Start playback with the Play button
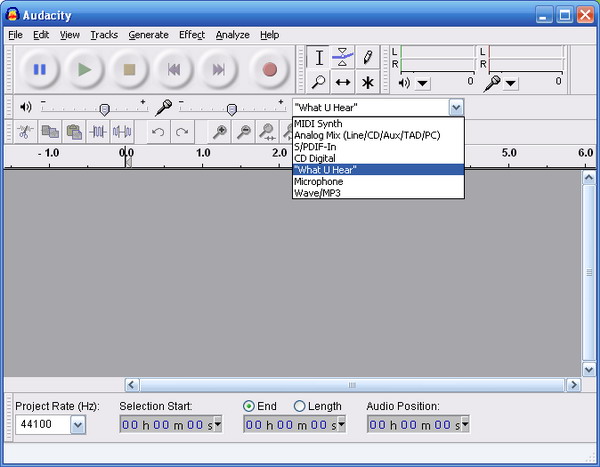The image size is (600, 467). point(84,70)
